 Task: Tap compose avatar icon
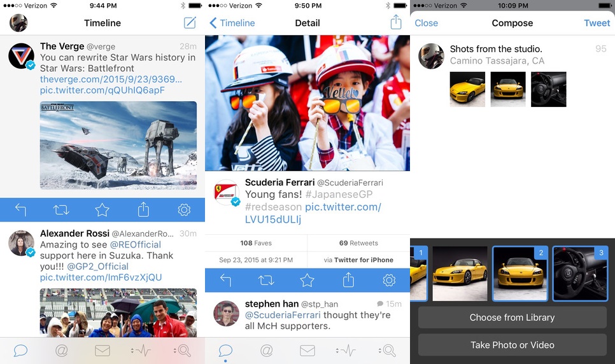[431, 56]
